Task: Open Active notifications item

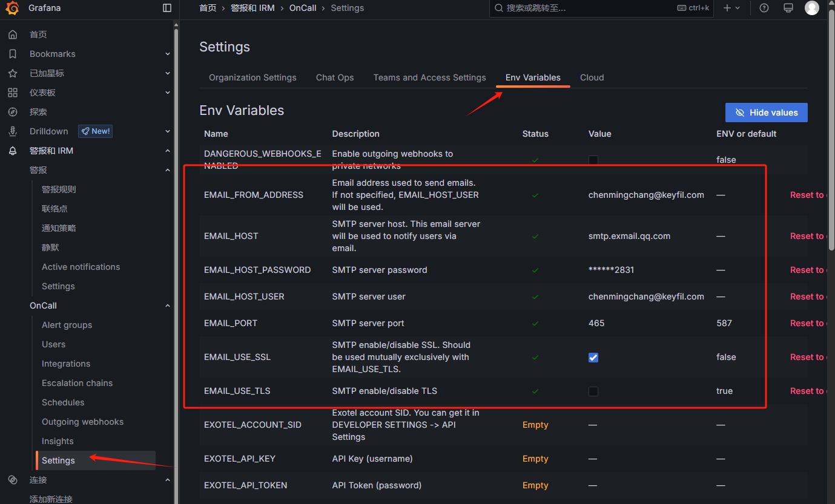Action: (81, 267)
